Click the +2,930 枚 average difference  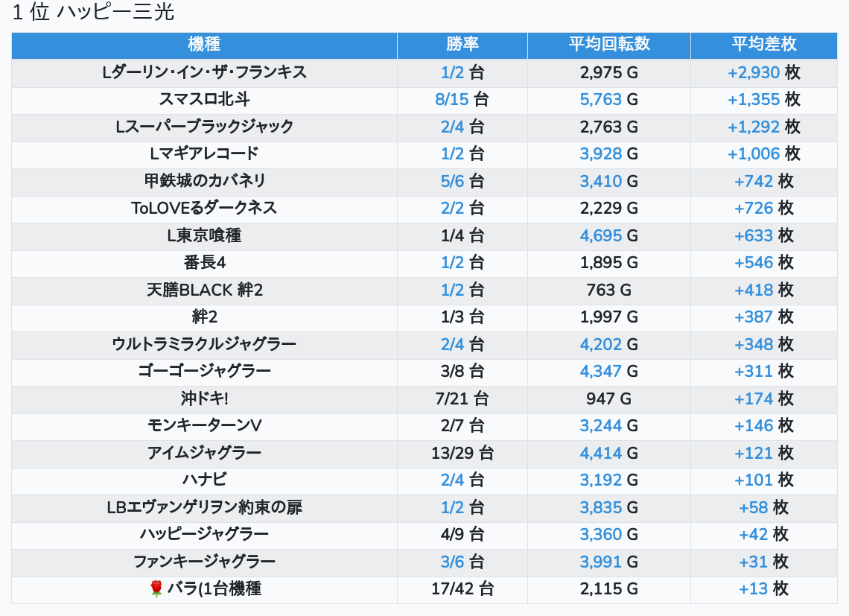click(763, 72)
